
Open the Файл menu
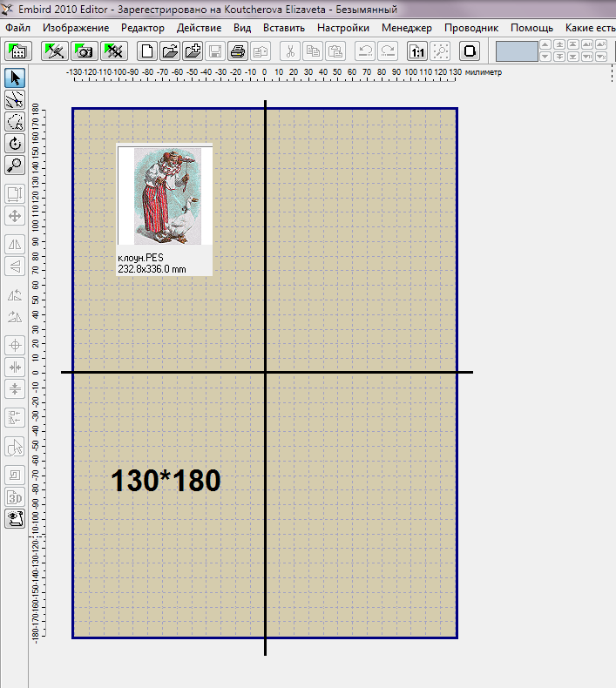[17, 28]
